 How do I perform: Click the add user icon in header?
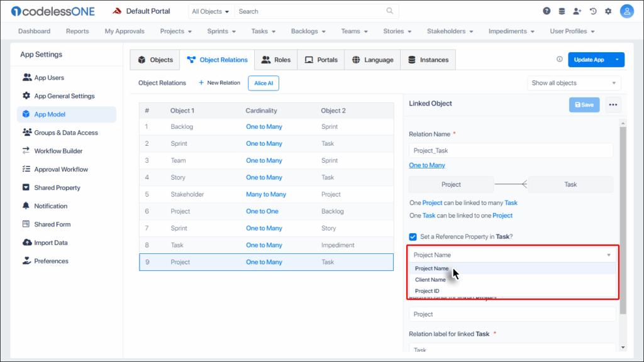coord(577,11)
